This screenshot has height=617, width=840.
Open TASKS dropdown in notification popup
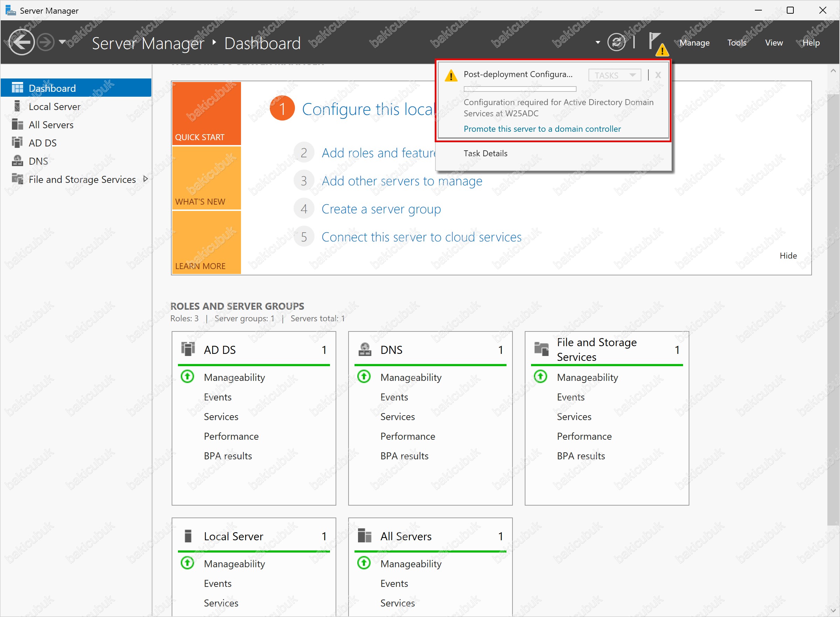[614, 75]
